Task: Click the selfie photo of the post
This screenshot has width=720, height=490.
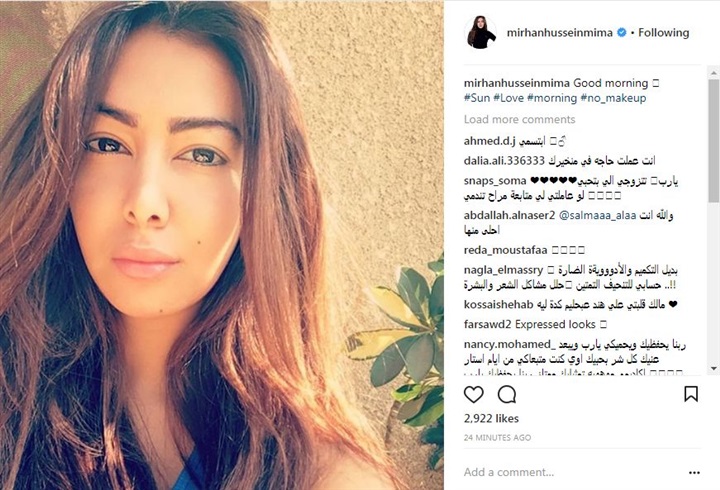Action: pos(222,245)
